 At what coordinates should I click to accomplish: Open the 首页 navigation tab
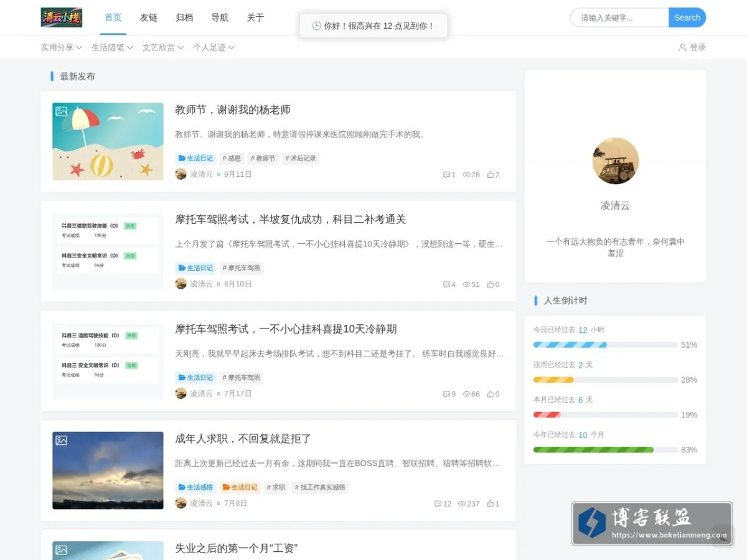[x=113, y=17]
